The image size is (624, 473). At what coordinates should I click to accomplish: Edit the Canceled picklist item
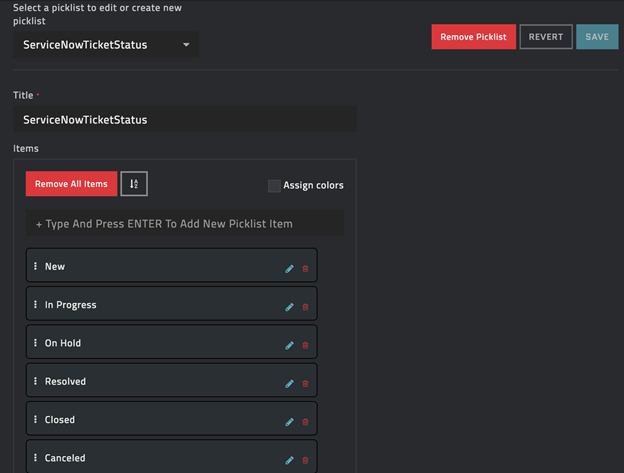[289, 460]
